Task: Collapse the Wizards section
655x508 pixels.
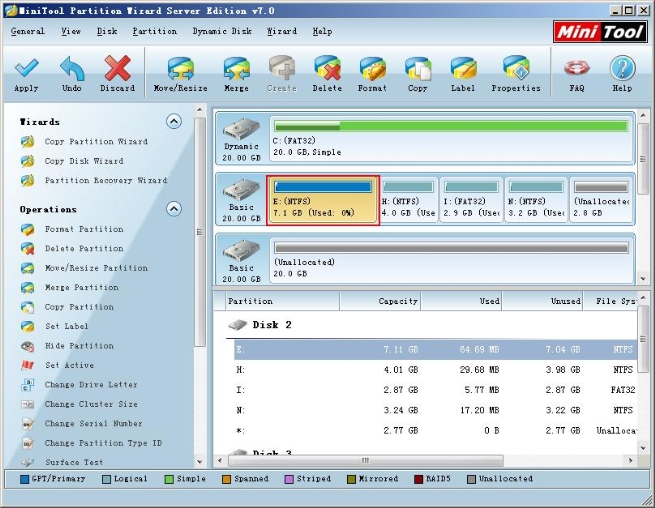Action: pyautogui.click(x=174, y=122)
